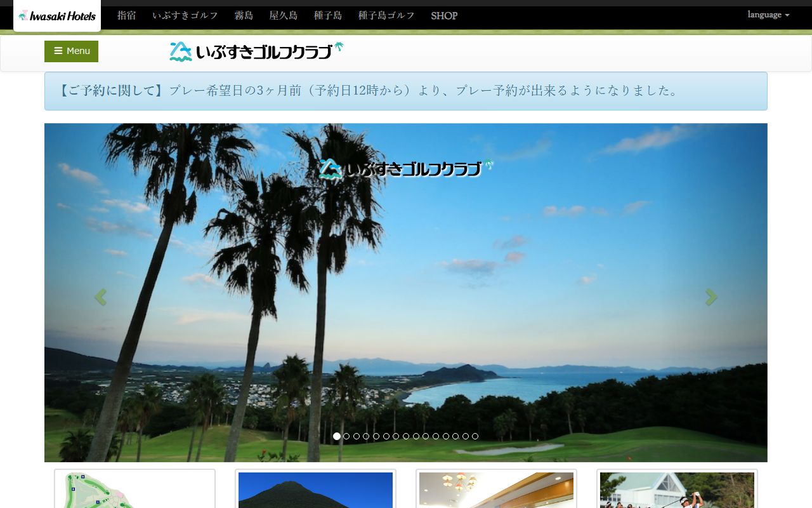
Task: Select the fifth carousel indicator dot
Action: (x=376, y=436)
